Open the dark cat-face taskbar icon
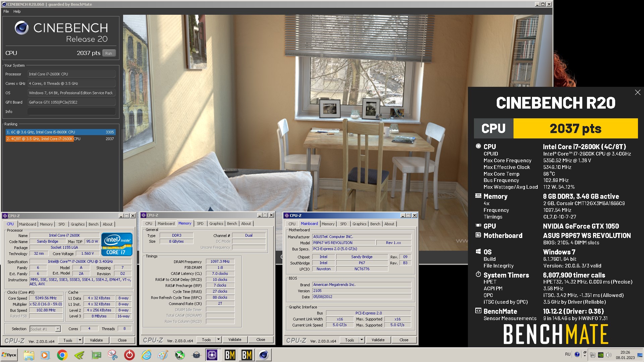This screenshot has height=362, width=644. click(x=197, y=355)
